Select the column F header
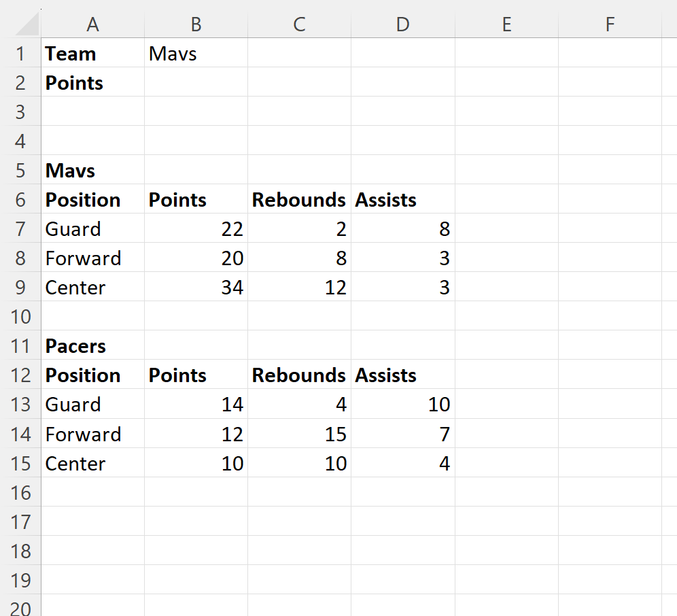 [610, 24]
